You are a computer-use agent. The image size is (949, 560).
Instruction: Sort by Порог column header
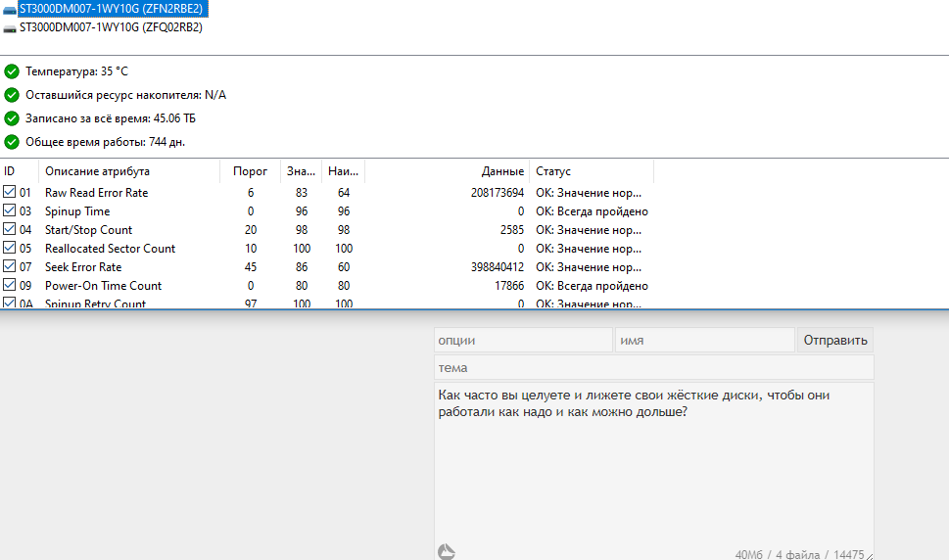click(250, 171)
